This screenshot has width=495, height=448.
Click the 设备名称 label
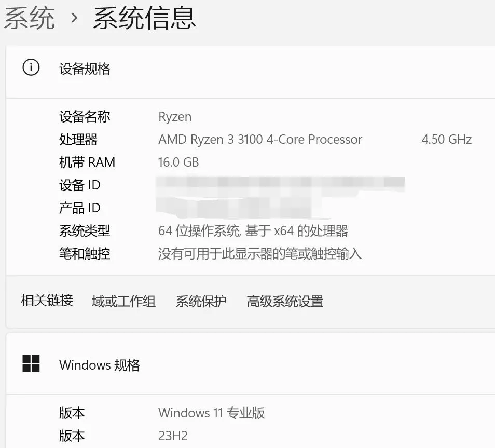click(85, 116)
